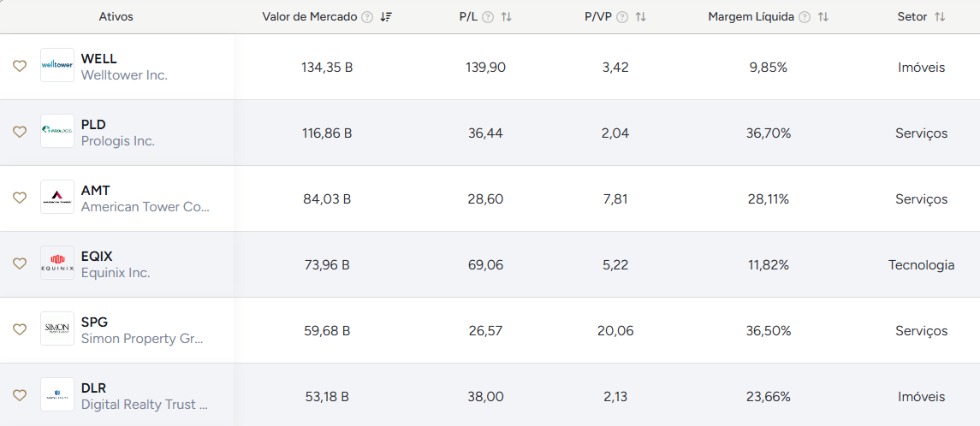Click the Ativos column header
Screen dimensions: 980x426
tap(116, 17)
